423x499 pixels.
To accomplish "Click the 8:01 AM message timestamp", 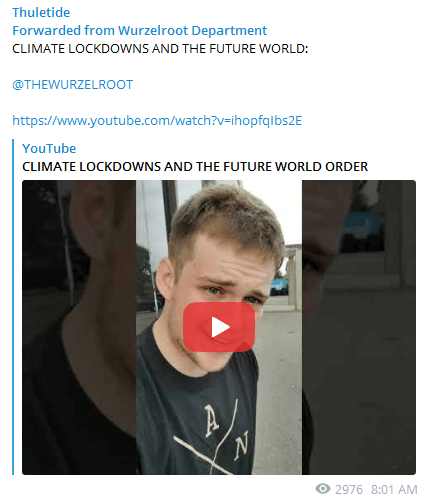I will coord(394,489).
